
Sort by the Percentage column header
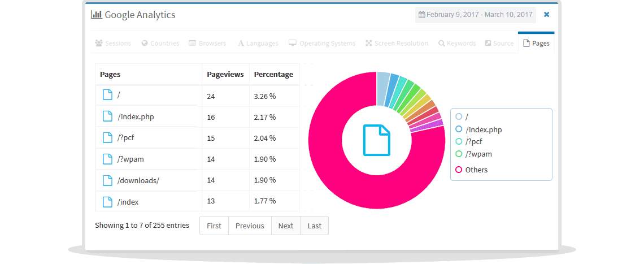275,75
